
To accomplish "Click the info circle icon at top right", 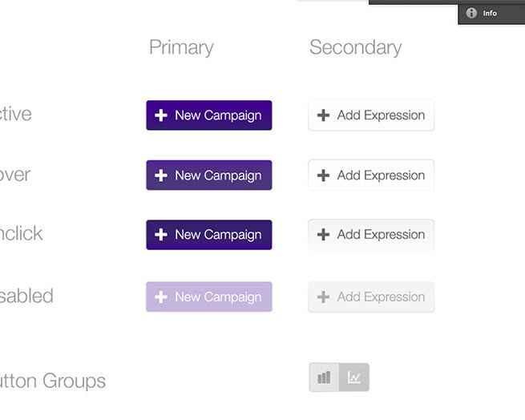I will (x=471, y=13).
